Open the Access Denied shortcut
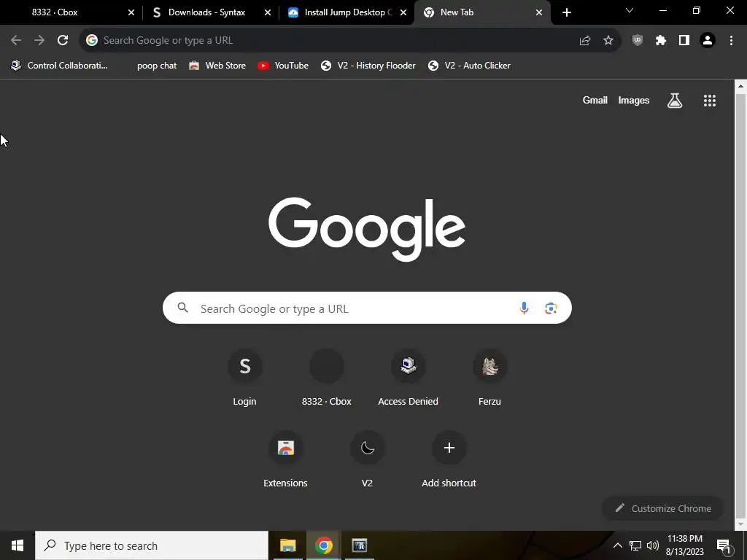The image size is (747, 560). click(409, 377)
